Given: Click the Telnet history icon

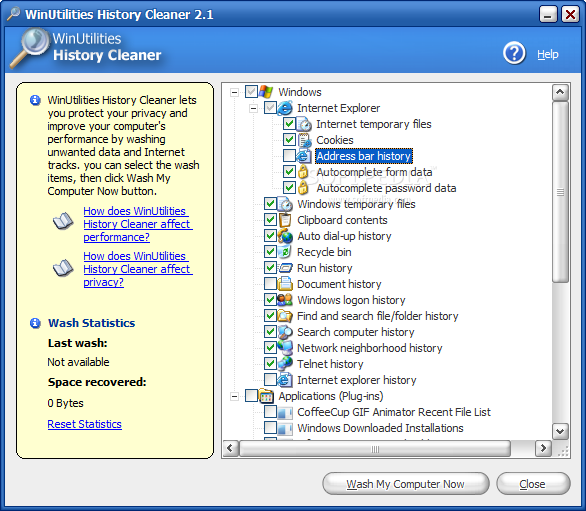Looking at the screenshot, I should (x=285, y=364).
